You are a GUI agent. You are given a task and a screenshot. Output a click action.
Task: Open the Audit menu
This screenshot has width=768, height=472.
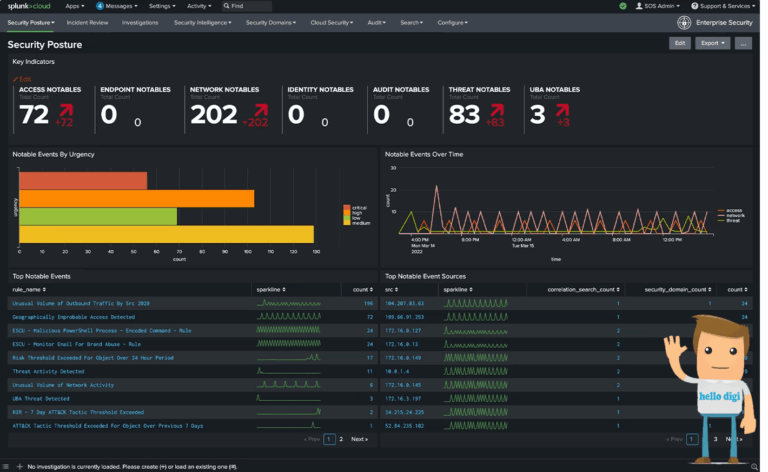pyautogui.click(x=377, y=23)
